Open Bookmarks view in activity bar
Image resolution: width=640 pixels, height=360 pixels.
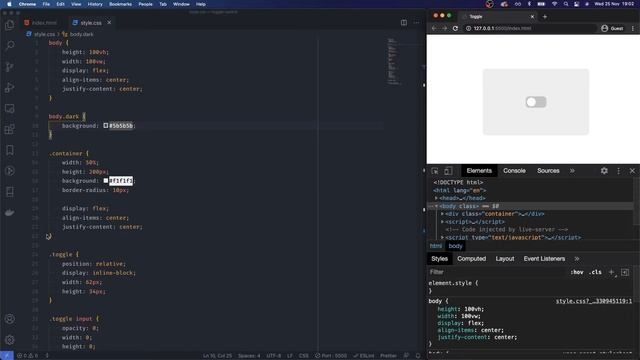[10, 150]
